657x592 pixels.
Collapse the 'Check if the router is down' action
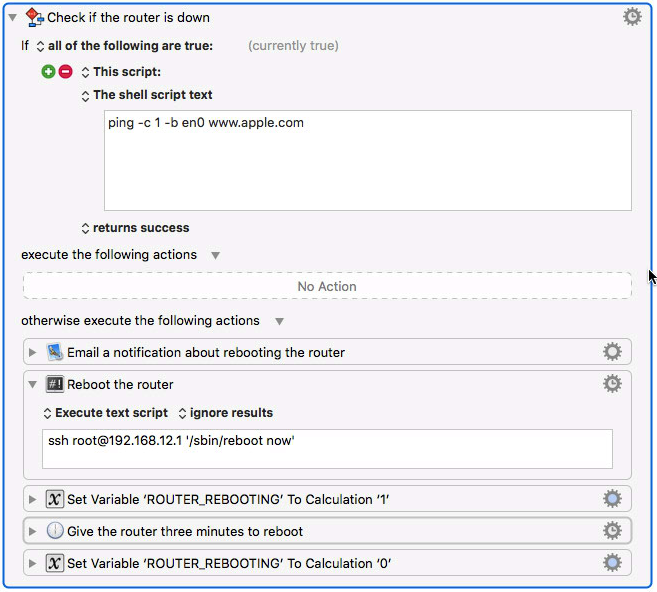(13, 18)
